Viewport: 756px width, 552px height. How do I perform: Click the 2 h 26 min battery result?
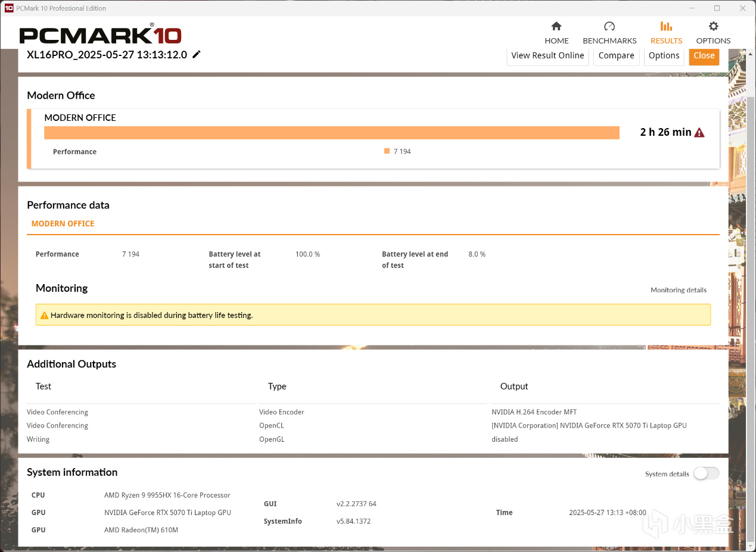click(x=665, y=132)
